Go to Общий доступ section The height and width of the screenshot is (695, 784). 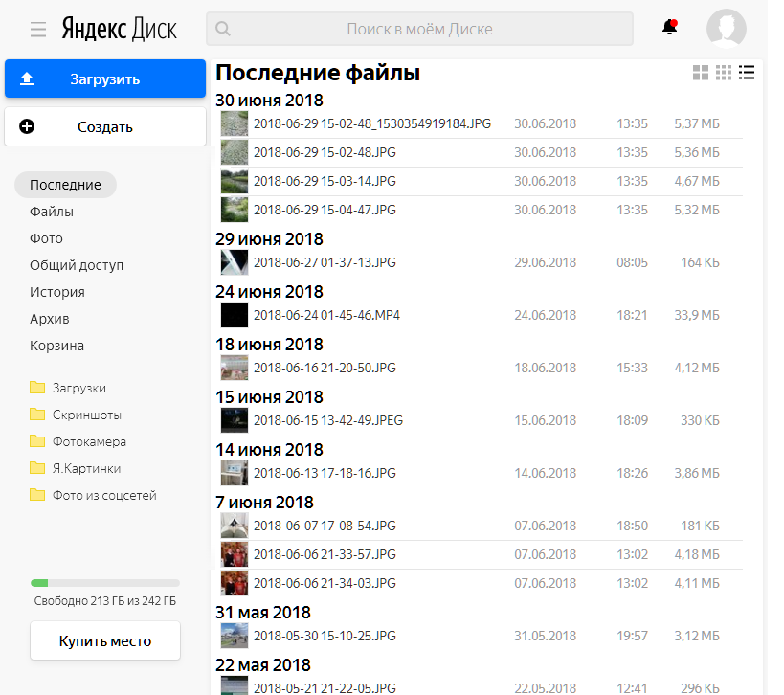(77, 265)
